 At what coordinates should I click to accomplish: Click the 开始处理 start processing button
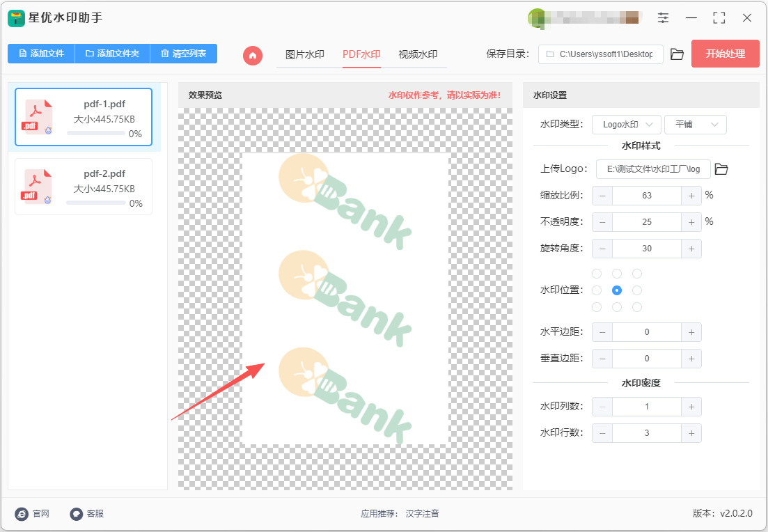[x=725, y=54]
